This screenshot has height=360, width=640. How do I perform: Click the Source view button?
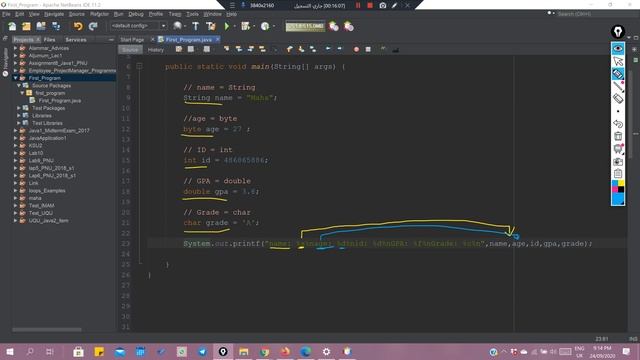click(130, 49)
